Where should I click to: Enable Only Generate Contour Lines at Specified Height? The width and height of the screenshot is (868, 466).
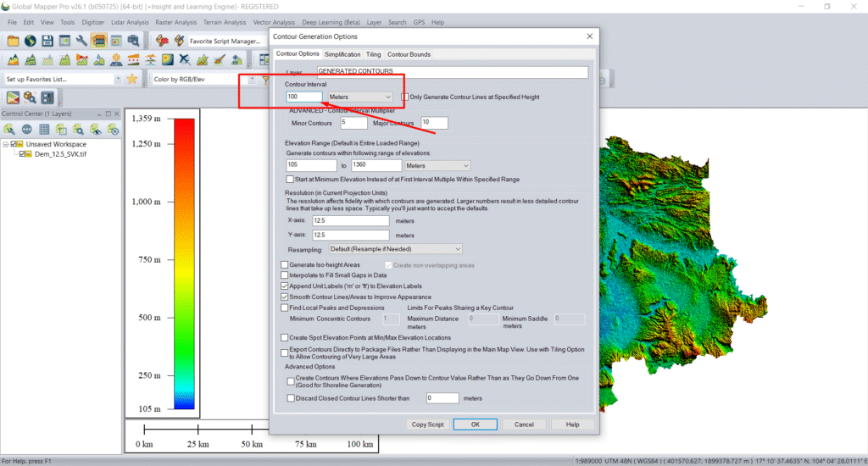pyautogui.click(x=404, y=97)
